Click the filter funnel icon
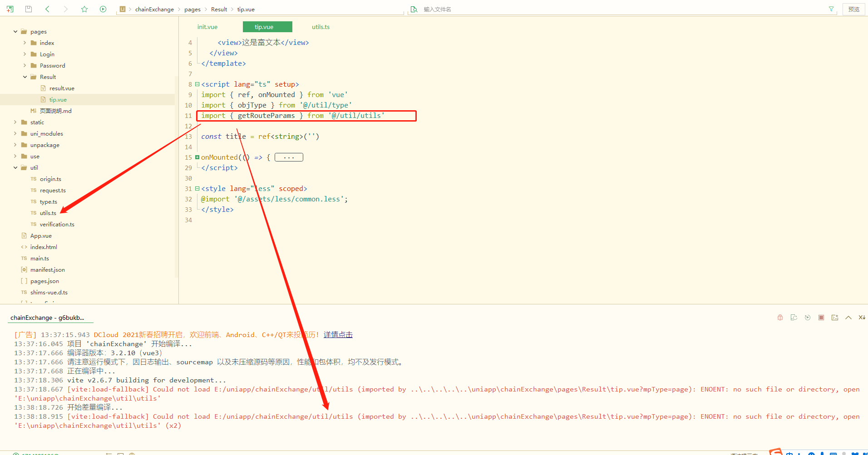Viewport: 868px width, 455px height. (x=831, y=9)
